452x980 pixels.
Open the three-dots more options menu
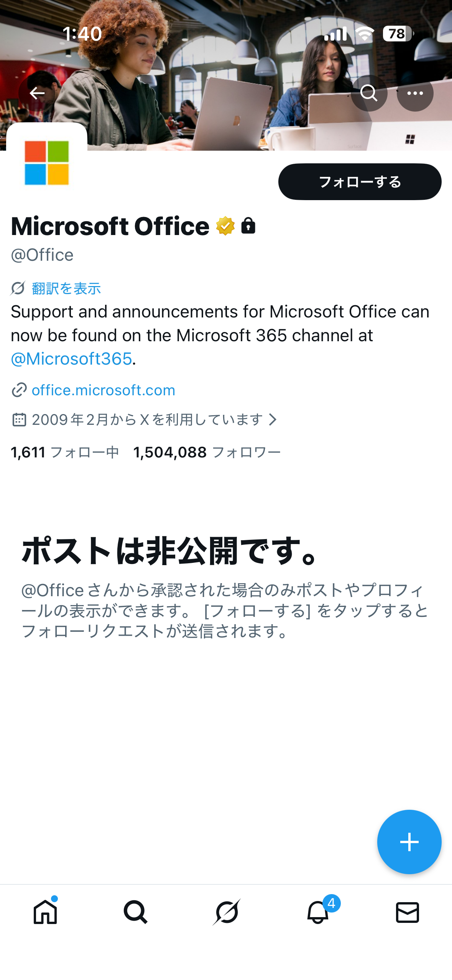point(415,93)
